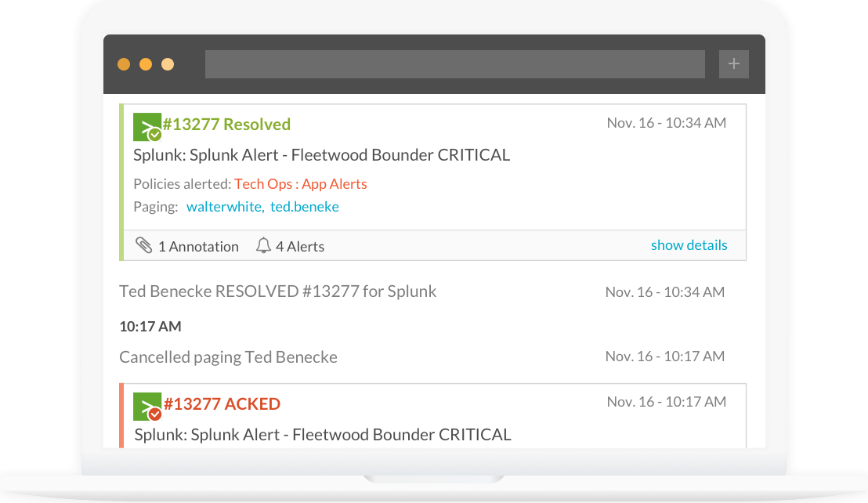Click the browser address bar
This screenshot has width=868, height=503.
[454, 63]
